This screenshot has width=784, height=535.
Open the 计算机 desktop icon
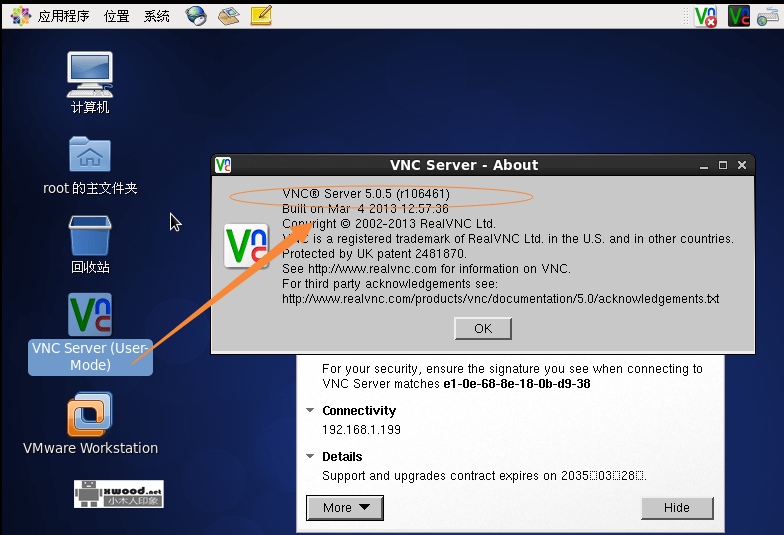[90, 82]
